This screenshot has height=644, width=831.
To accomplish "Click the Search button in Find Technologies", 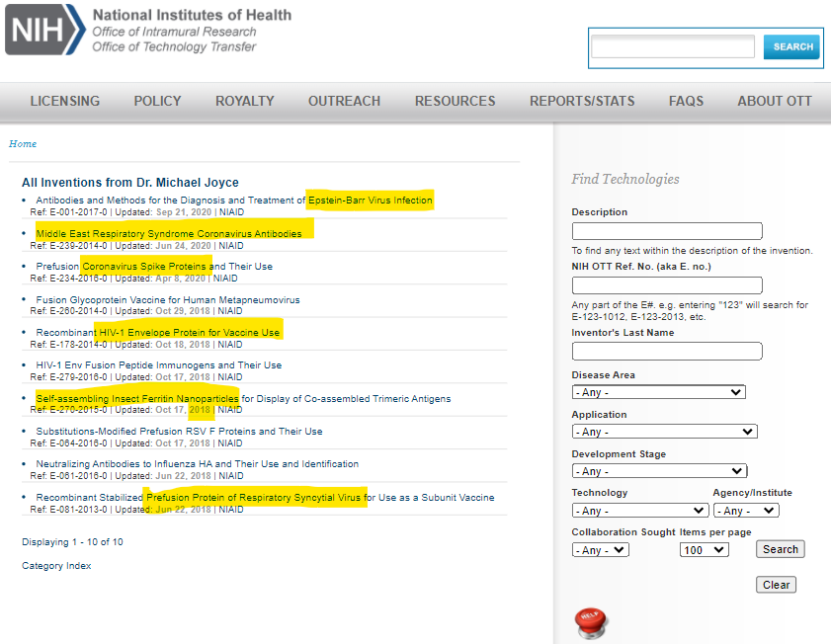I will tap(781, 549).
